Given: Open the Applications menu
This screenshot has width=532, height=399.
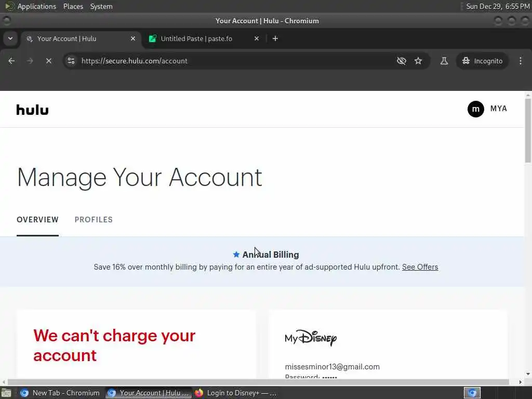Looking at the screenshot, I should [x=37, y=6].
